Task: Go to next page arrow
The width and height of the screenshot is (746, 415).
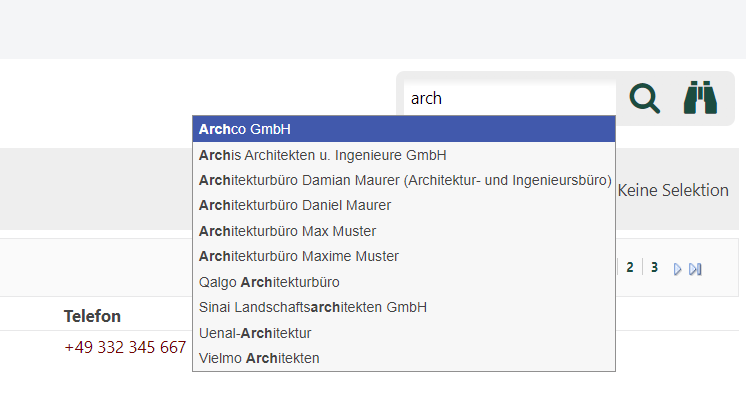Action: tap(678, 268)
